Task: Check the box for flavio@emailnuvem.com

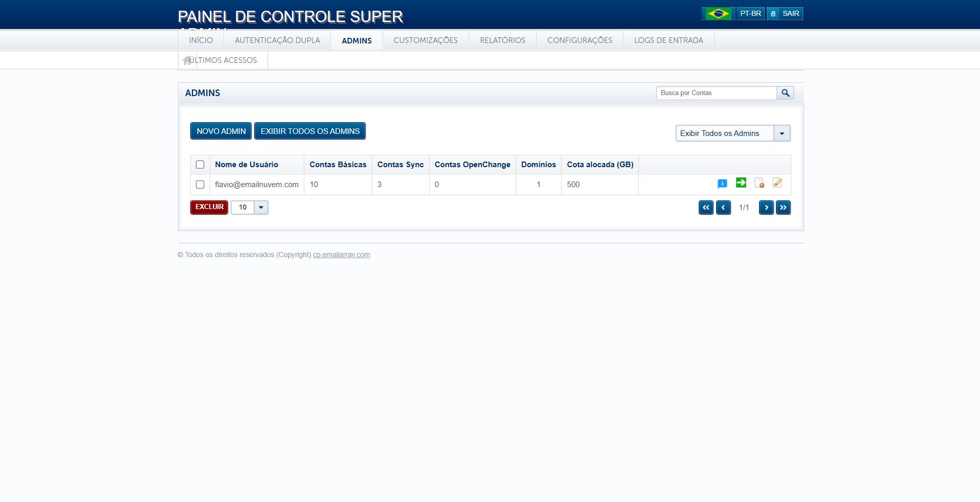Action: pos(200,185)
